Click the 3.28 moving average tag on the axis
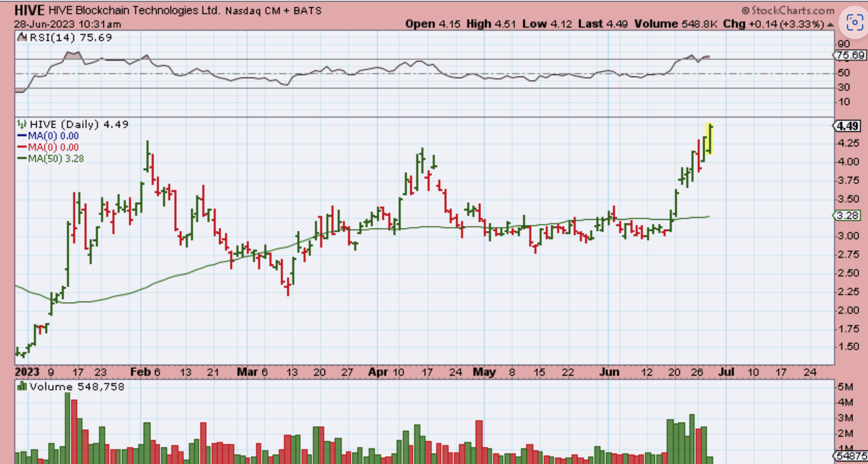Screen dimensions: 868x464 847,216
